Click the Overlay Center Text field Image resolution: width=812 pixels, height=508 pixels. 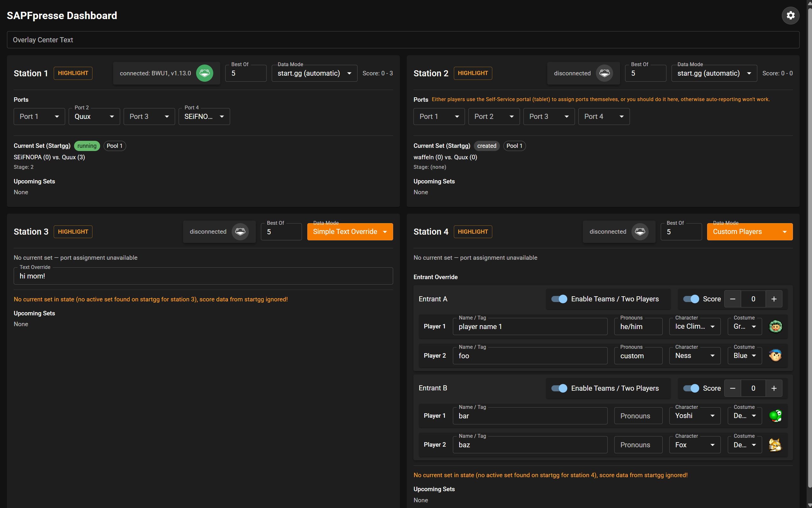pos(403,40)
